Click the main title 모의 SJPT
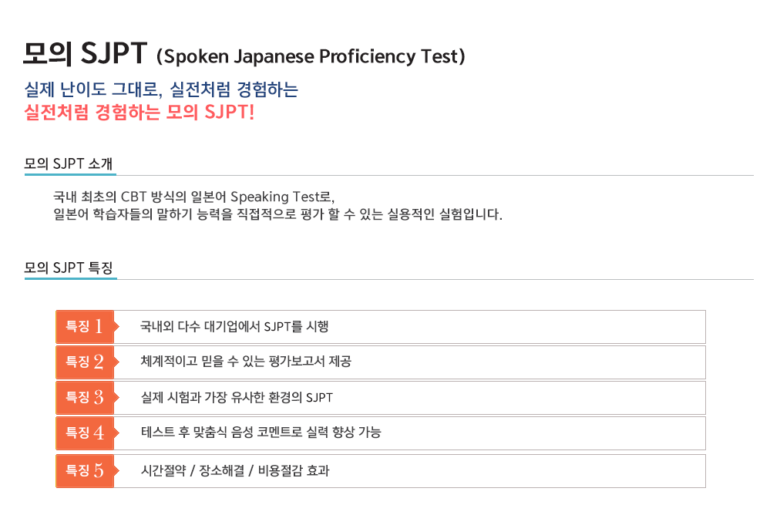This screenshot has height=532, width=770. pos(85,53)
